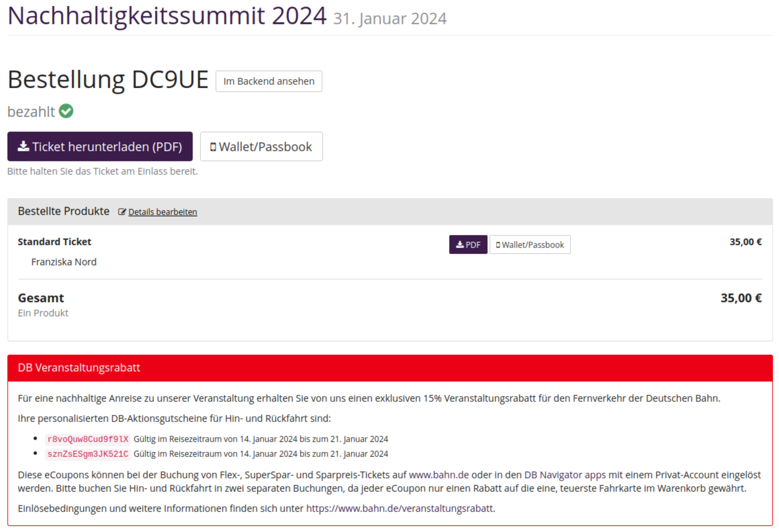Click the Nachhaltigkeitssummit 2024 event title
The width and height of the screenshot is (779, 532).
pyautogui.click(x=167, y=16)
